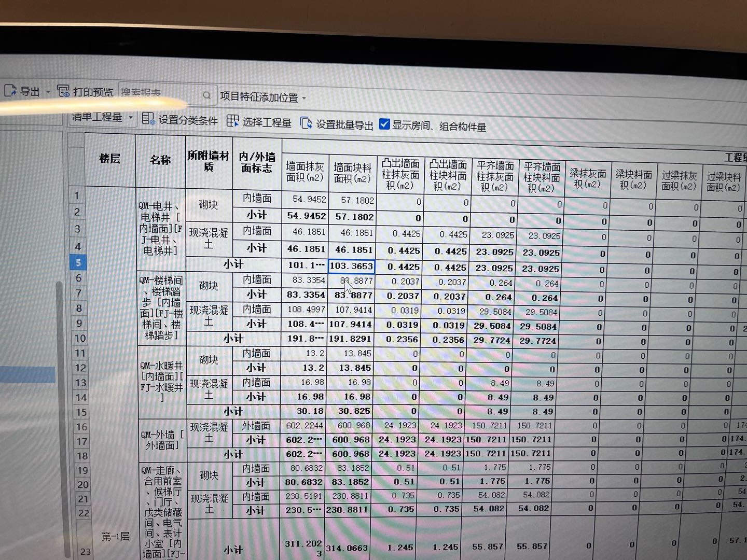Click 砌块 material cell for 电井
This screenshot has height=560, width=747.
[x=209, y=205]
